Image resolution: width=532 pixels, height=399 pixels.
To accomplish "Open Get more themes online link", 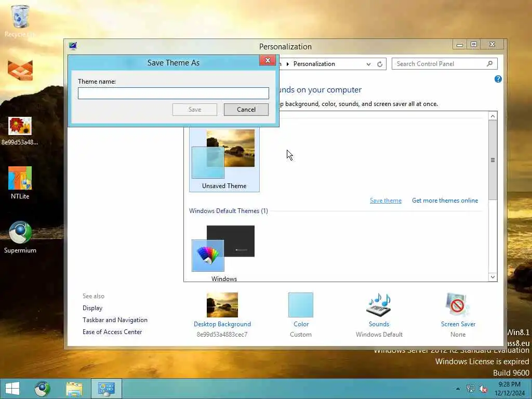I will [445, 201].
